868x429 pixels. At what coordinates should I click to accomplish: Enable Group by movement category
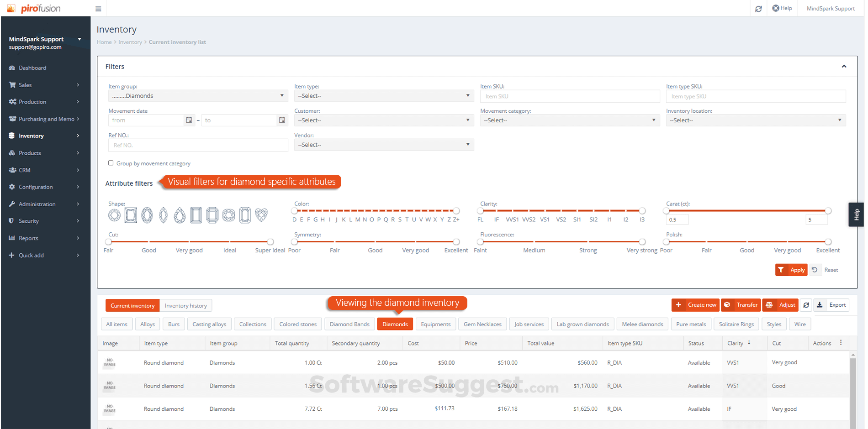click(x=111, y=163)
